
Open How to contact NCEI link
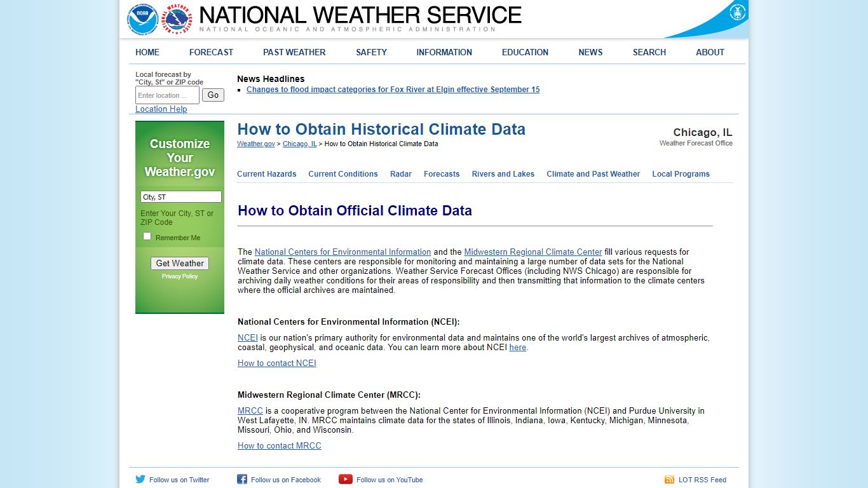(x=277, y=363)
